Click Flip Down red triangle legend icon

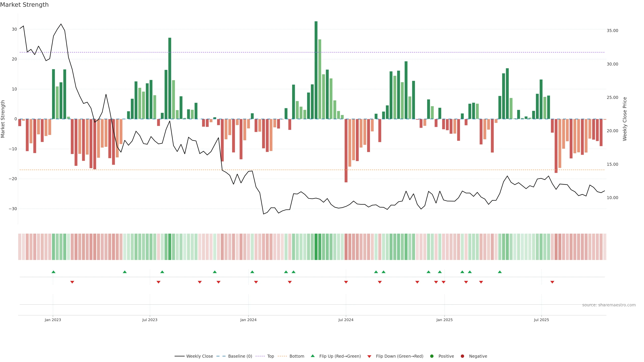369,356
